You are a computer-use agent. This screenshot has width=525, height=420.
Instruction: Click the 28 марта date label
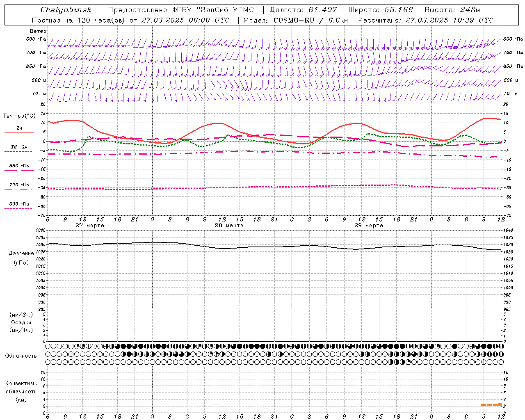pos(229,226)
